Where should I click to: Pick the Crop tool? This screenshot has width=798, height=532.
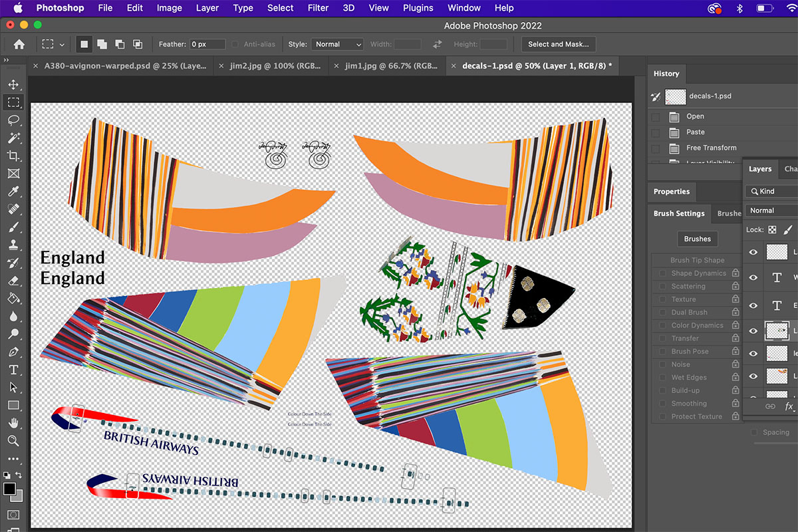tap(13, 156)
